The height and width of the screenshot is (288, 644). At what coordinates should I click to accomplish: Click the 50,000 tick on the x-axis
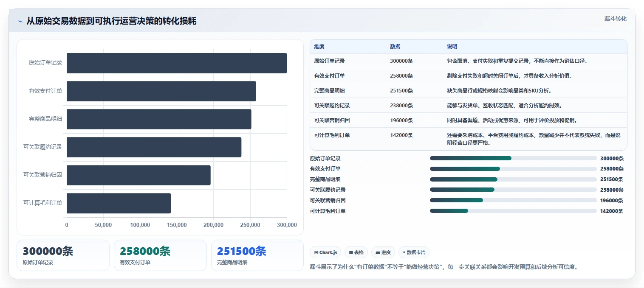103,225
